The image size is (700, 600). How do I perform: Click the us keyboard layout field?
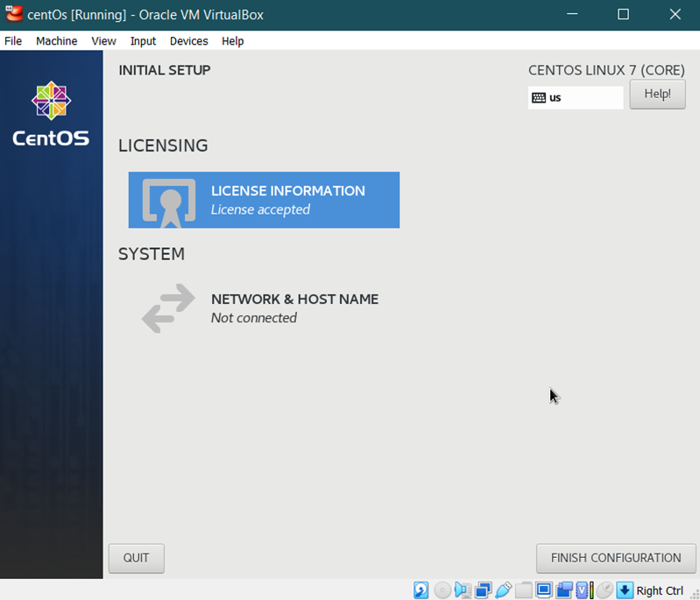tap(576, 98)
